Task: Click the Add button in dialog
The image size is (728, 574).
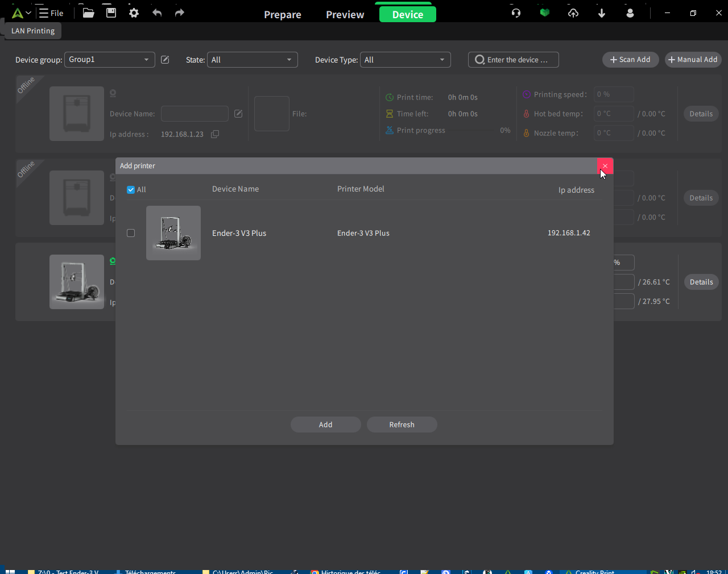Action: [x=326, y=425]
